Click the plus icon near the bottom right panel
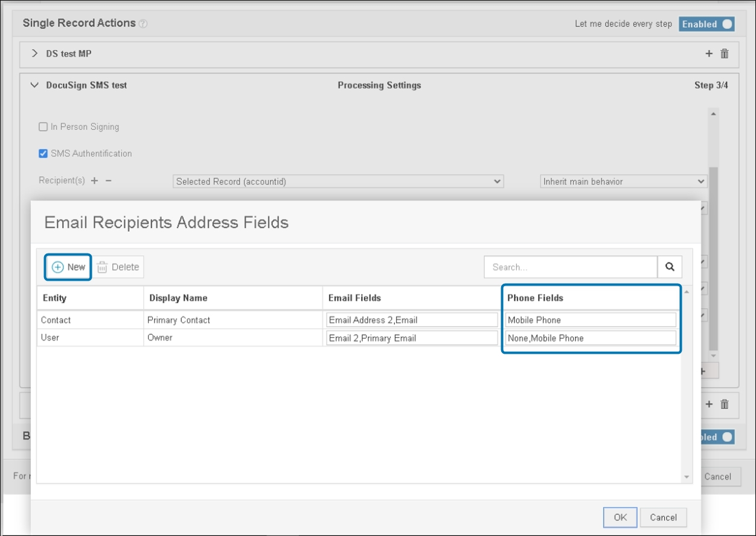The height and width of the screenshot is (536, 756). coord(708,405)
